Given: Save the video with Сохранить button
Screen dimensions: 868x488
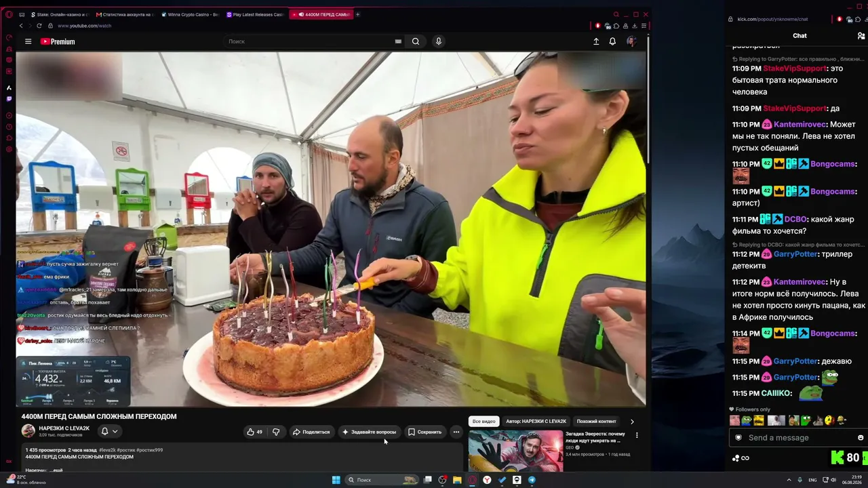Looking at the screenshot, I should tap(425, 432).
